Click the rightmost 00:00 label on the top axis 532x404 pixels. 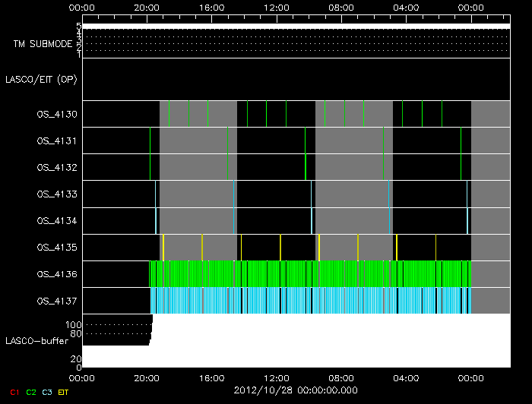coord(471,8)
